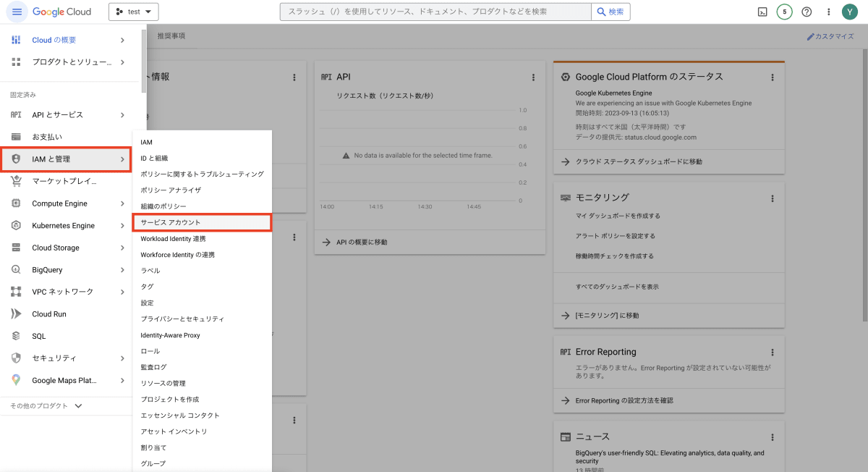Focus the resource search field
Viewport: 868px width, 472px height.
[435, 12]
